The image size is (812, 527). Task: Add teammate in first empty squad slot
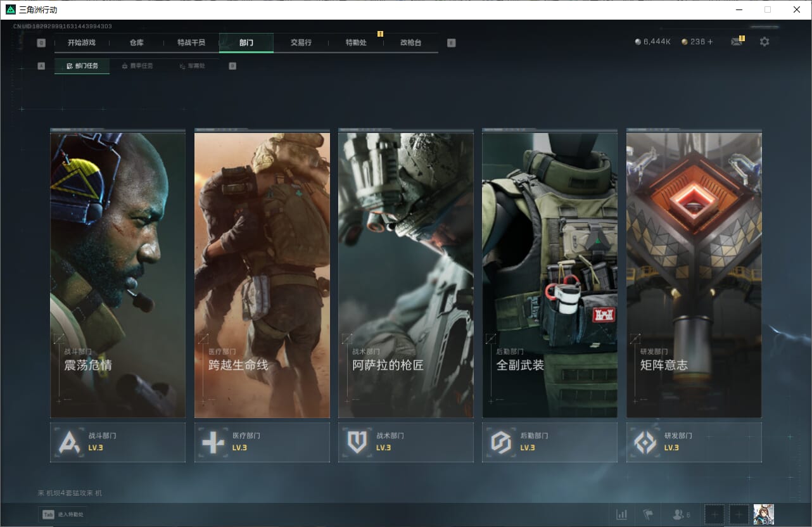(x=714, y=514)
